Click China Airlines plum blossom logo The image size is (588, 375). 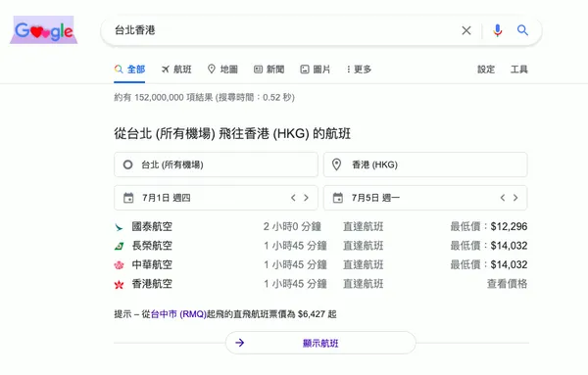pyautogui.click(x=119, y=265)
